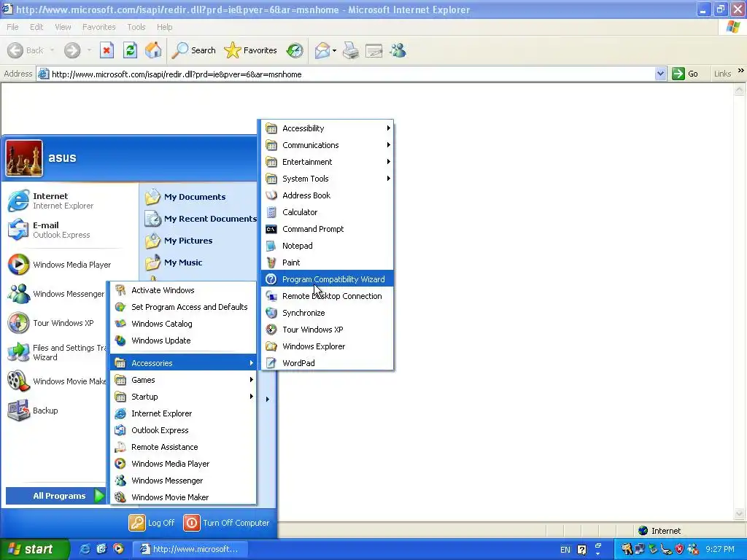Open Windows Catalog entry

pyautogui.click(x=183, y=324)
